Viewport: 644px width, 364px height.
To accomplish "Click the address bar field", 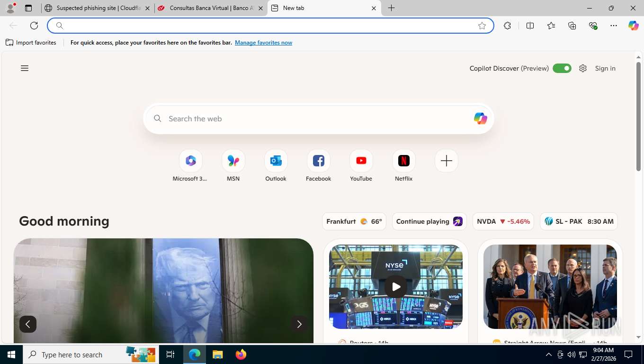I will click(270, 26).
